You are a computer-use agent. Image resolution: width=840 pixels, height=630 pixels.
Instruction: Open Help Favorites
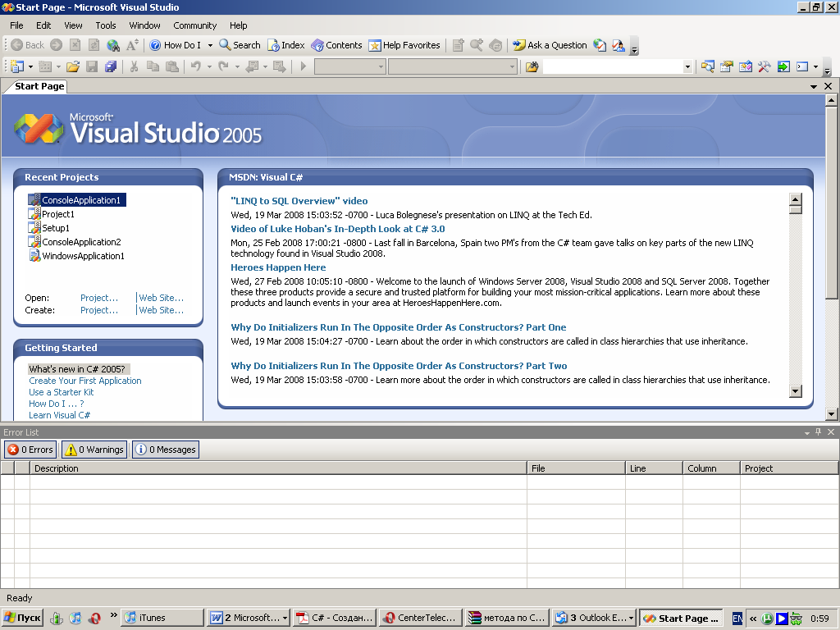click(x=404, y=45)
